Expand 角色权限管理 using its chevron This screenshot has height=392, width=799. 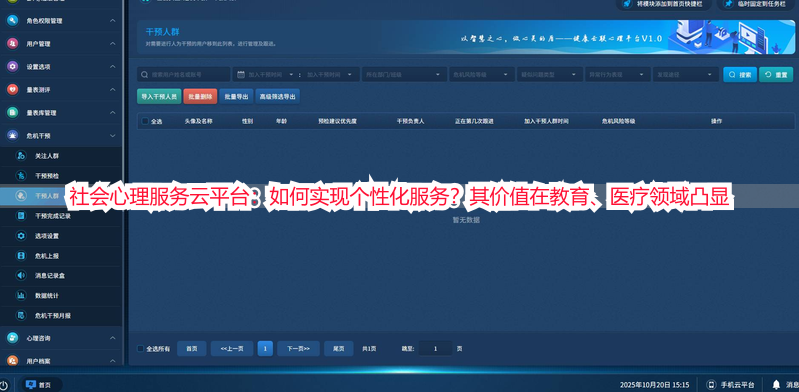pyautogui.click(x=113, y=21)
